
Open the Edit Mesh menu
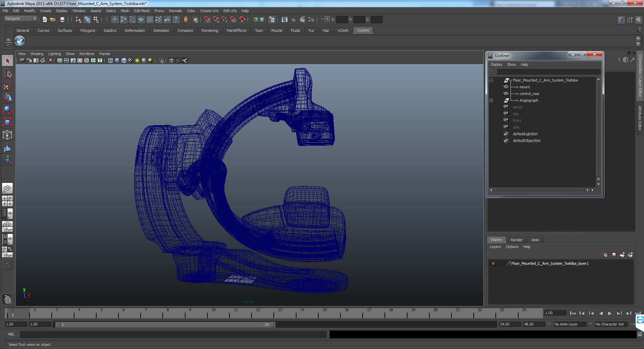pos(142,11)
